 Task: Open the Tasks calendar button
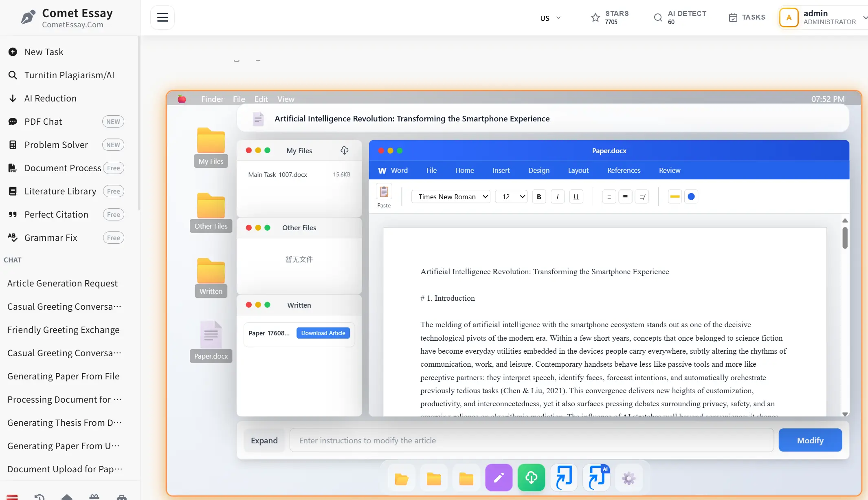747,18
